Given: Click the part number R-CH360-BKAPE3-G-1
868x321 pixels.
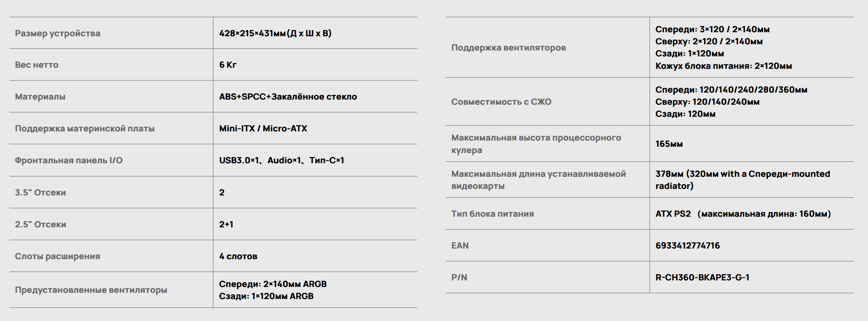Looking at the screenshot, I should 702,277.
